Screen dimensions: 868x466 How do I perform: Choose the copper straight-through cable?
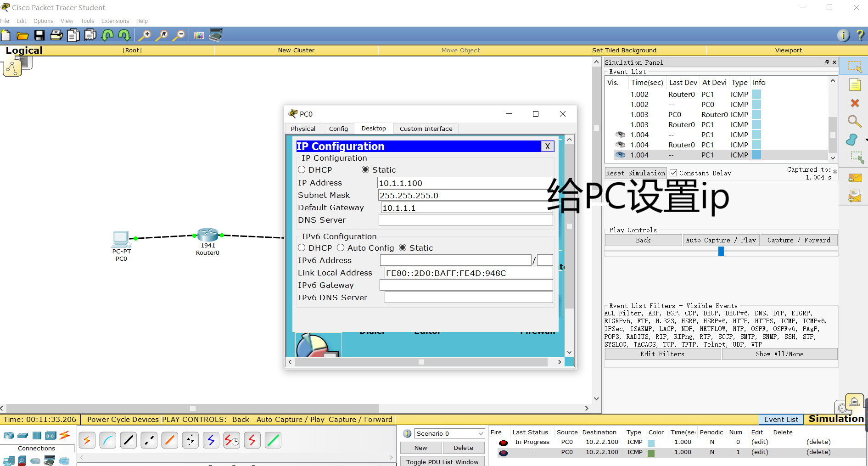click(x=128, y=440)
